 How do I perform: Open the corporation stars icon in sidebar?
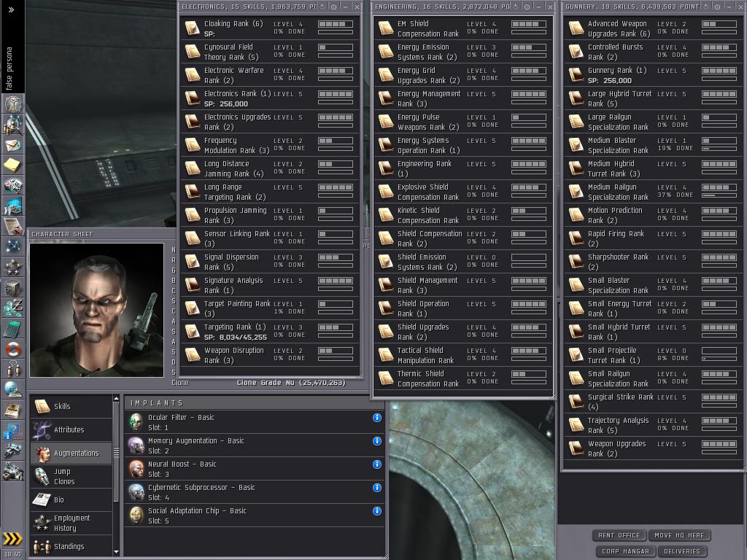13,268
